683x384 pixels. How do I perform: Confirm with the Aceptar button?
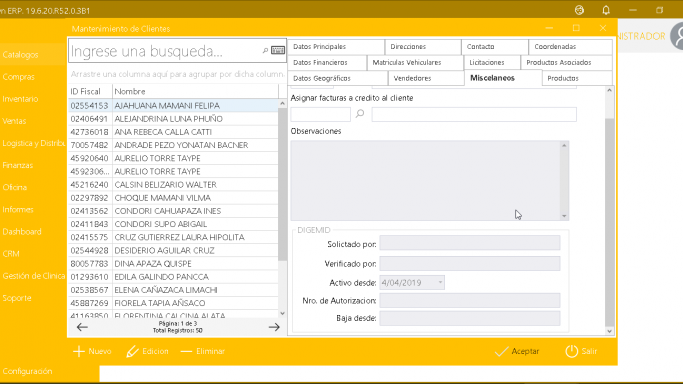[517, 351]
